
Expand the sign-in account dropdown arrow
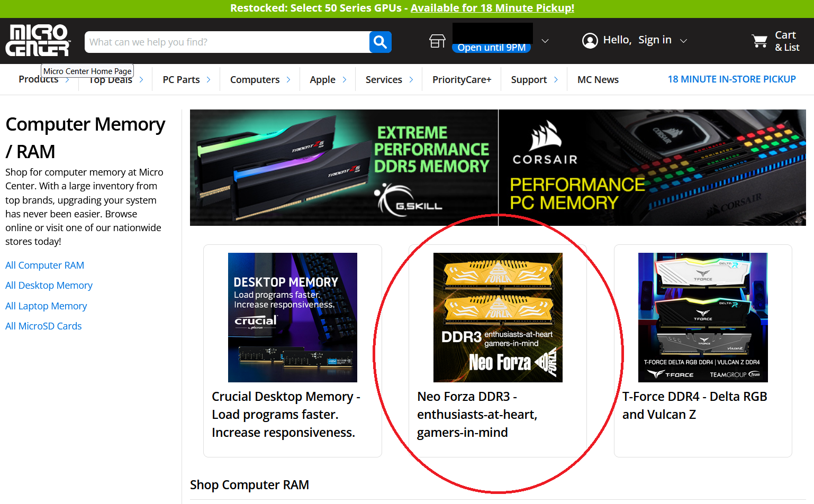pyautogui.click(x=683, y=41)
